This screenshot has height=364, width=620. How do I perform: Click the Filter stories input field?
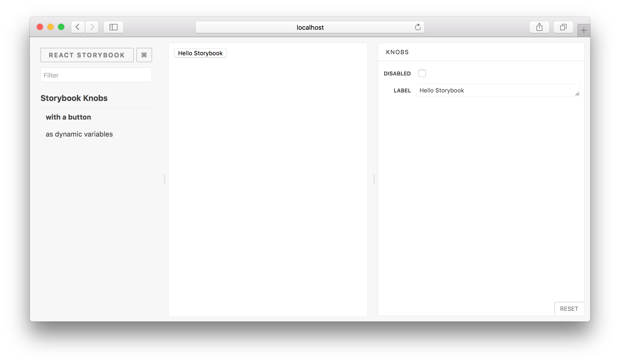coord(96,75)
